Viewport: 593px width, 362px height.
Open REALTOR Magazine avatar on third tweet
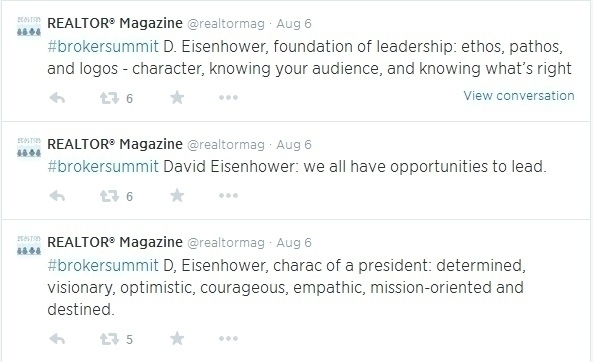click(29, 245)
